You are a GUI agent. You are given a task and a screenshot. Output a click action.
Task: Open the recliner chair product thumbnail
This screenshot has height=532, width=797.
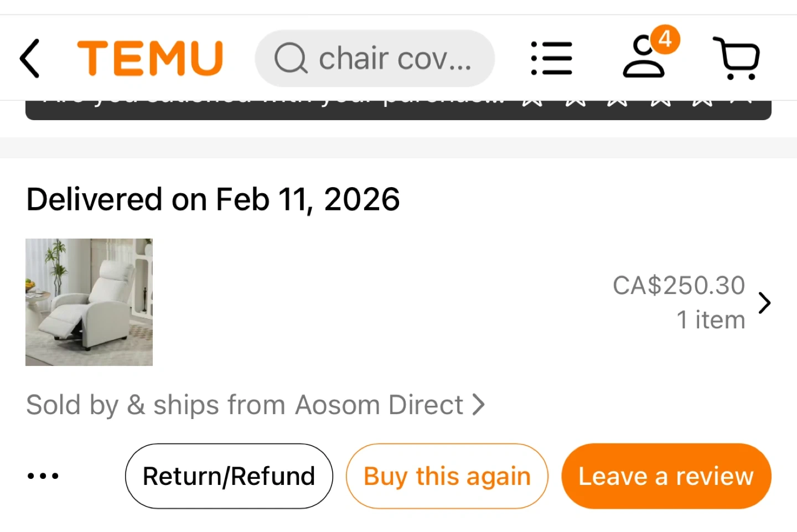pyautogui.click(x=89, y=302)
